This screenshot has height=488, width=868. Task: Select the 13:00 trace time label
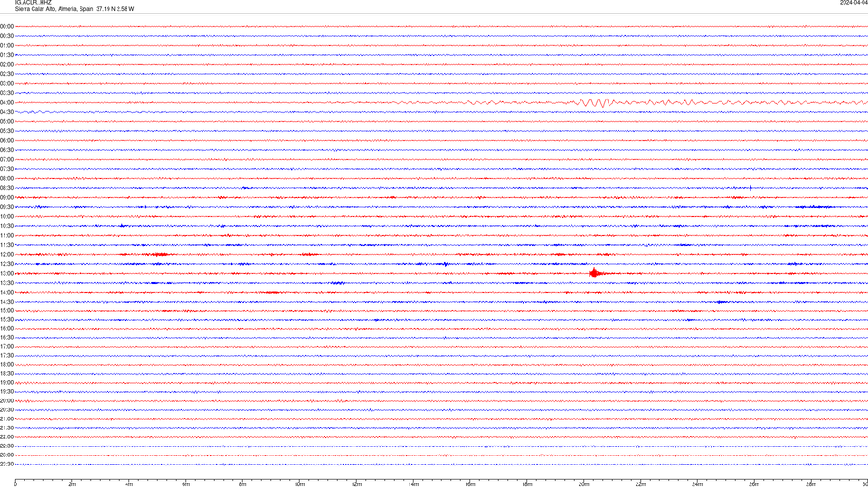pos(6,273)
